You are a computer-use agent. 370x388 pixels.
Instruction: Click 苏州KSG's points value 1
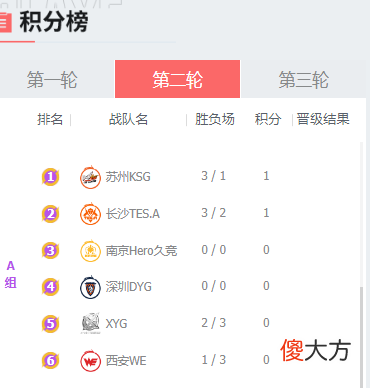pyautogui.click(x=266, y=176)
